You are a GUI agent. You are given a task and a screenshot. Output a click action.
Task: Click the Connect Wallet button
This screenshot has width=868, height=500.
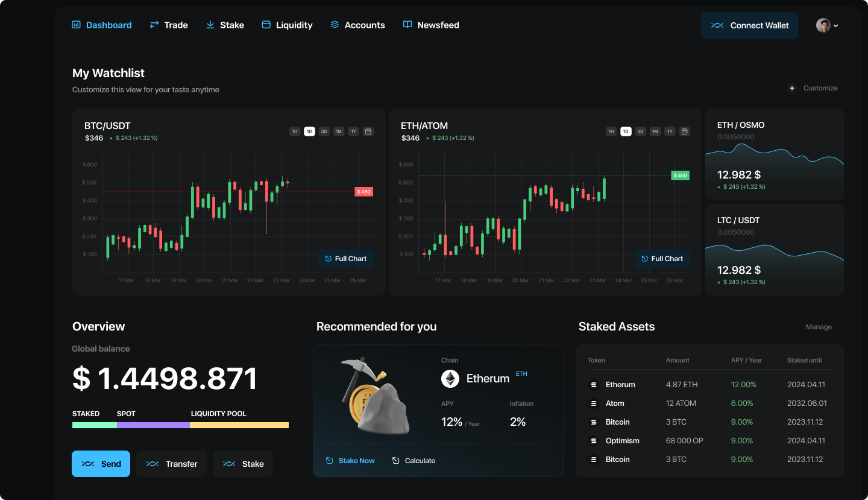[749, 25]
